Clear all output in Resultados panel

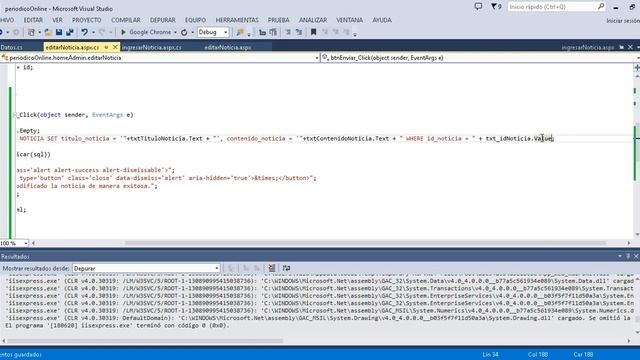point(271,268)
